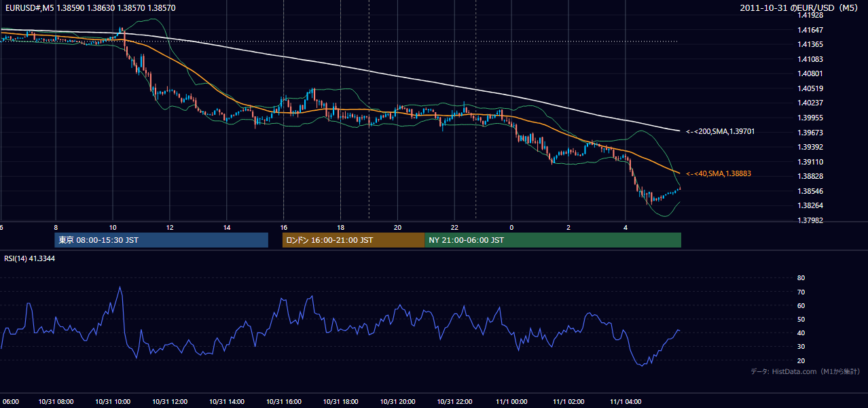Click RSI level 70 on axis

[801, 292]
